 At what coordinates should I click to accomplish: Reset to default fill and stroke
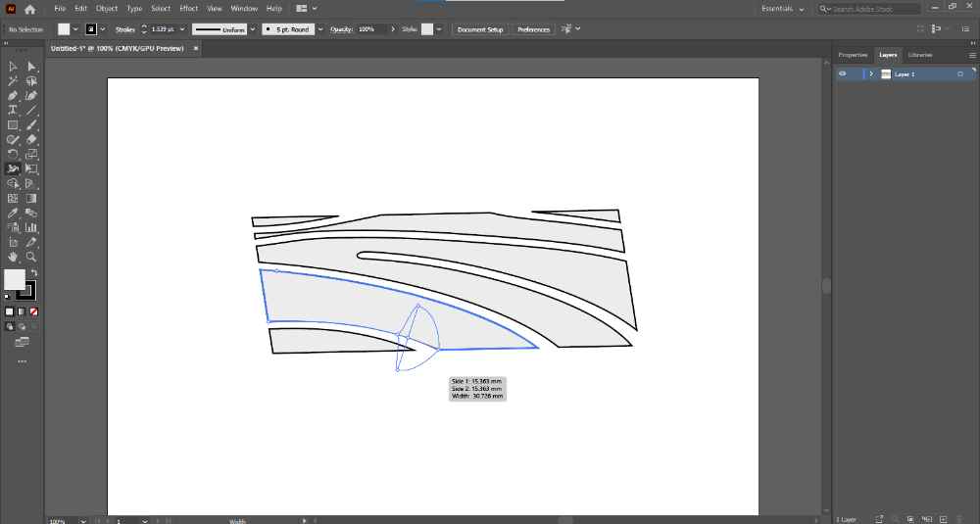tap(8, 298)
